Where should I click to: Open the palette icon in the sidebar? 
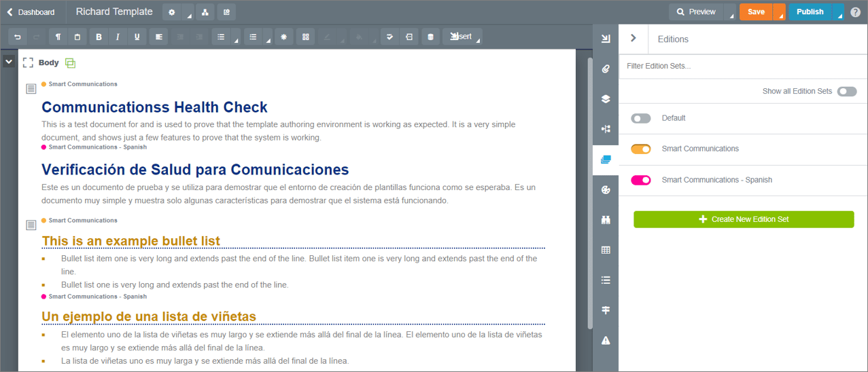point(606,190)
